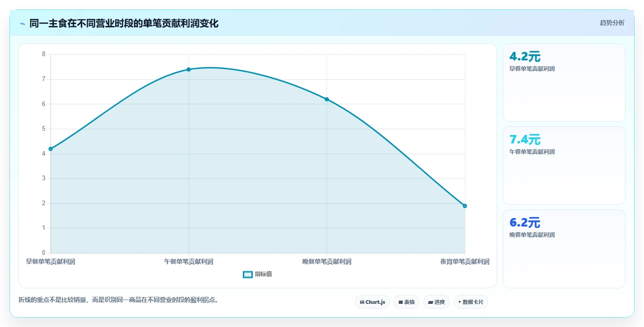Image resolution: width=644 pixels, height=327 pixels.
Task: Open the 4.2元 早餐单笔贡献利润 card
Action: (x=564, y=83)
